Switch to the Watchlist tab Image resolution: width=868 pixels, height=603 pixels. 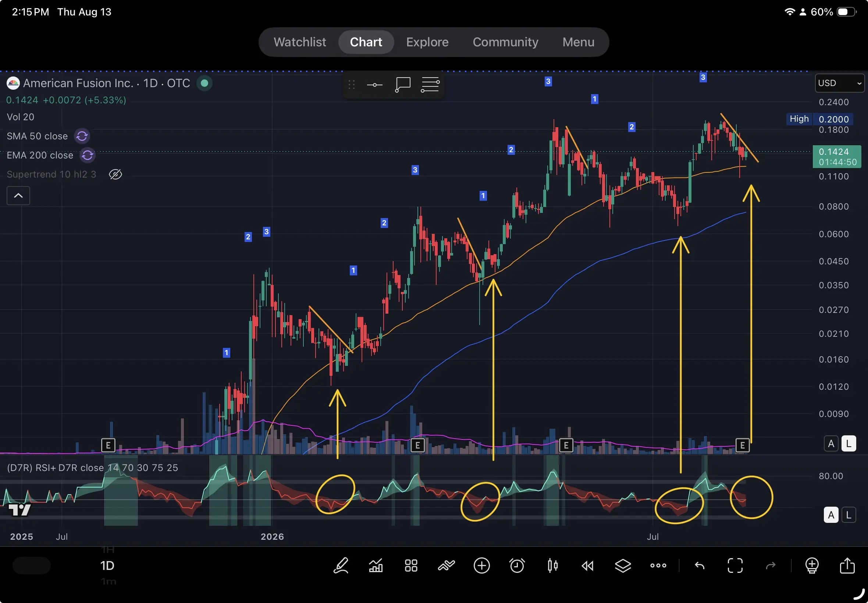coord(300,42)
